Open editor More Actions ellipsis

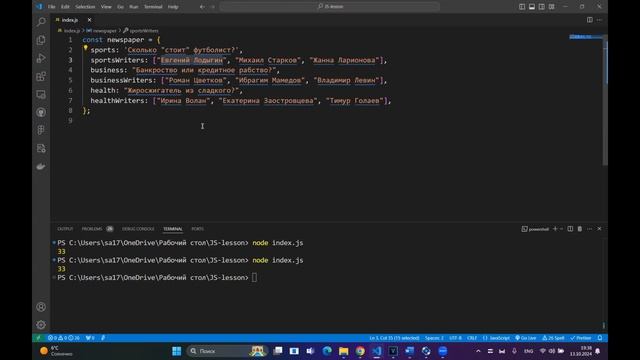click(600, 20)
